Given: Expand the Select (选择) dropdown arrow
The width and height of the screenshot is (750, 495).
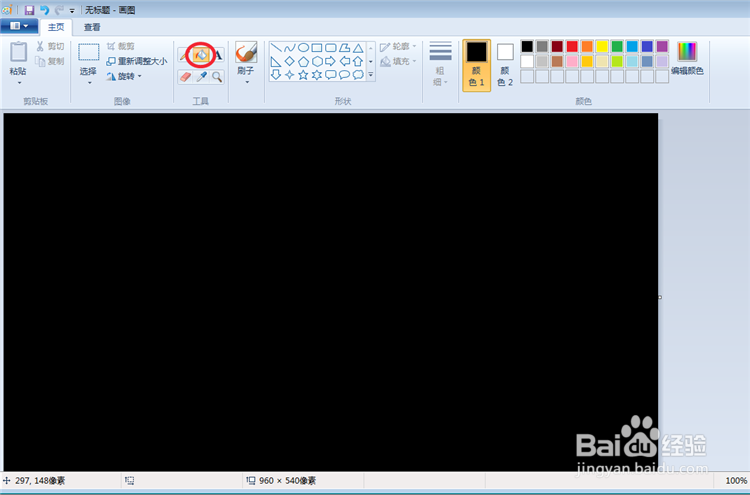Looking at the screenshot, I should pos(89,83).
